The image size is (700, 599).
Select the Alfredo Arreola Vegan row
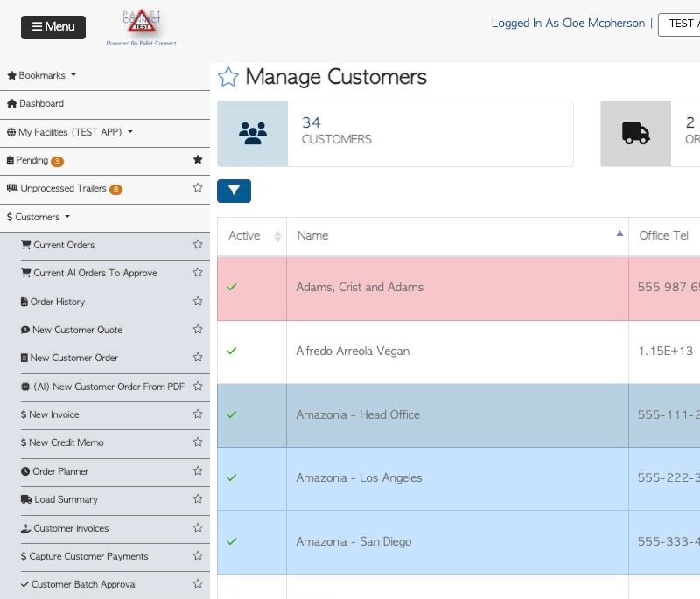point(458,352)
